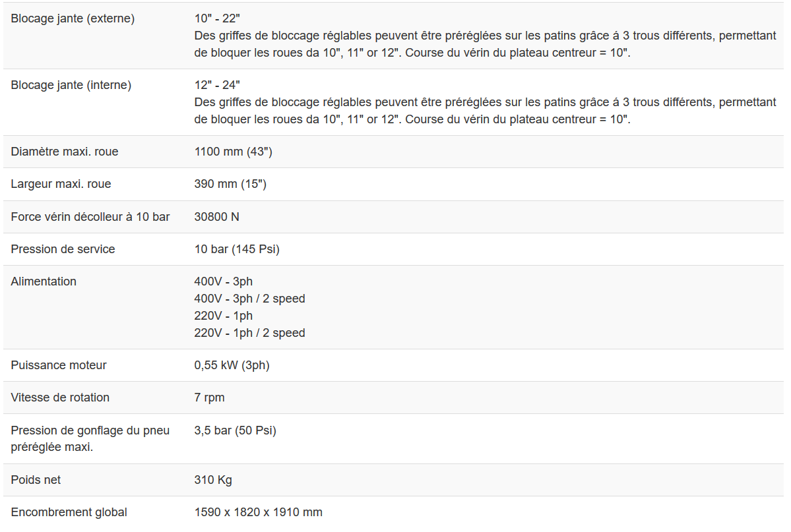The height and width of the screenshot is (532, 791).
Task: Click the 3,5 bar (50 Psi) value
Action: (235, 430)
